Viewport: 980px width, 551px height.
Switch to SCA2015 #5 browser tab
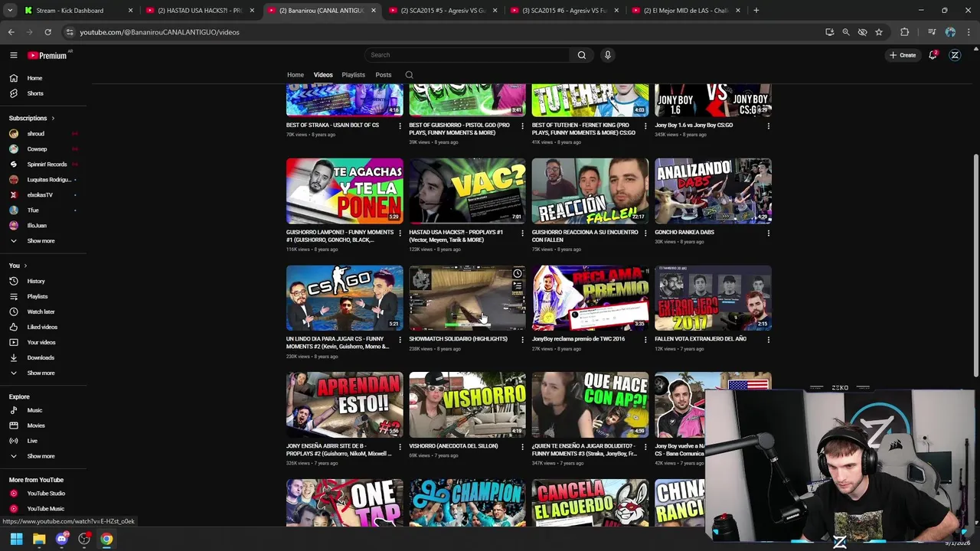pos(444,10)
